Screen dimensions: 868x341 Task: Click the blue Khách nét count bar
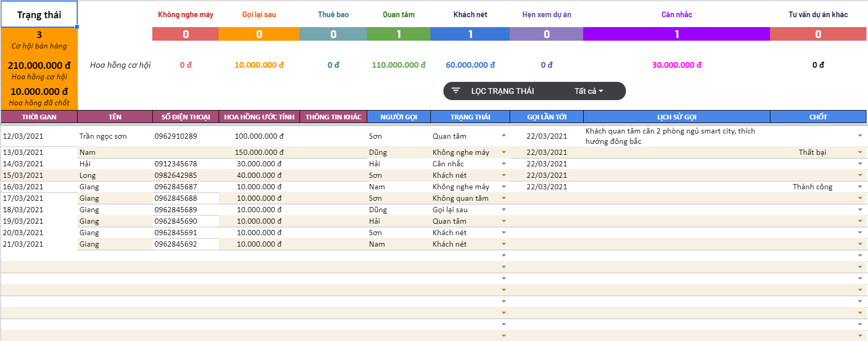click(x=470, y=34)
